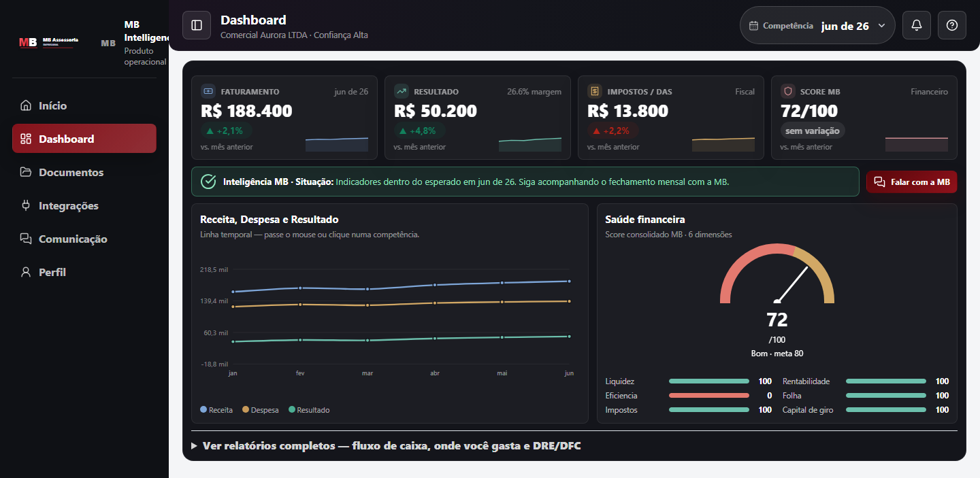Click the Impostos / DAS receipt icon
Viewport: 980px width, 478px height.
click(x=595, y=91)
